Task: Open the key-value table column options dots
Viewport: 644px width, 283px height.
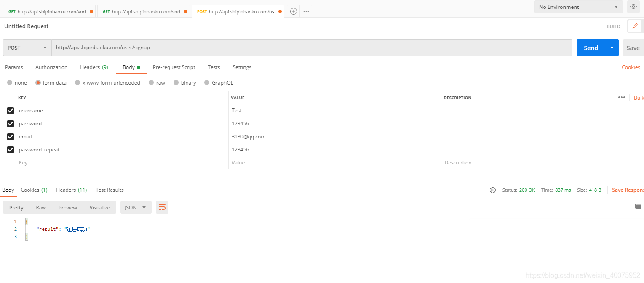Action: tap(622, 97)
